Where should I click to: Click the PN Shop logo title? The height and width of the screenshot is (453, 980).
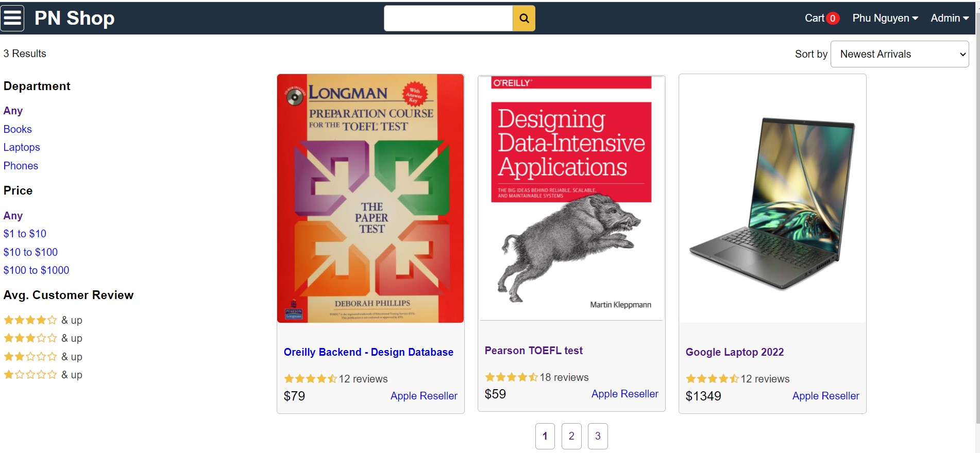[75, 18]
